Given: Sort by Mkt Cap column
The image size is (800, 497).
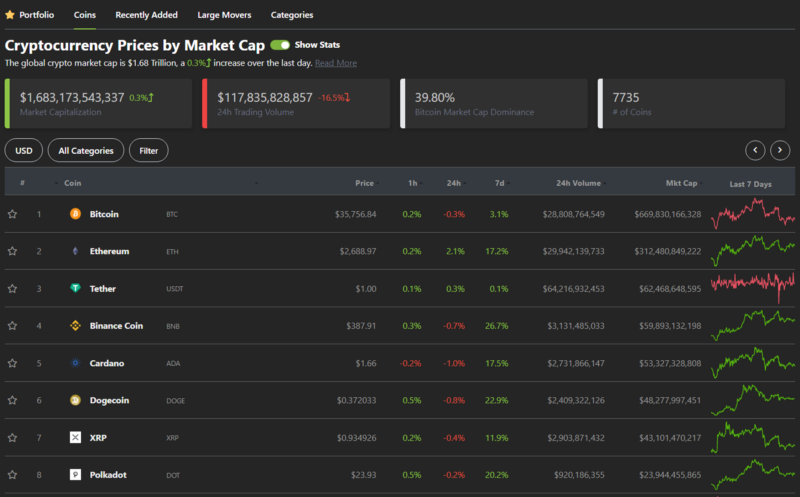Looking at the screenshot, I should tap(681, 183).
